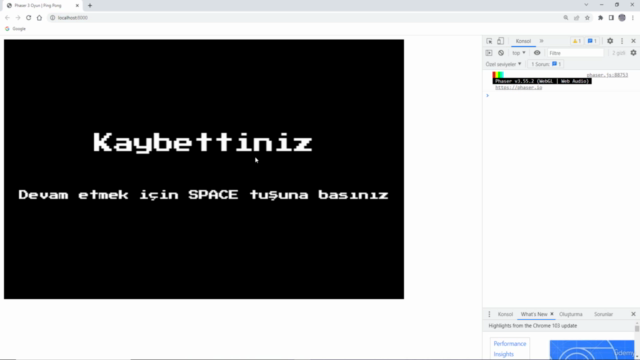Toggle the browser side panel icon
The width and height of the screenshot is (640, 360).
click(x=611, y=18)
